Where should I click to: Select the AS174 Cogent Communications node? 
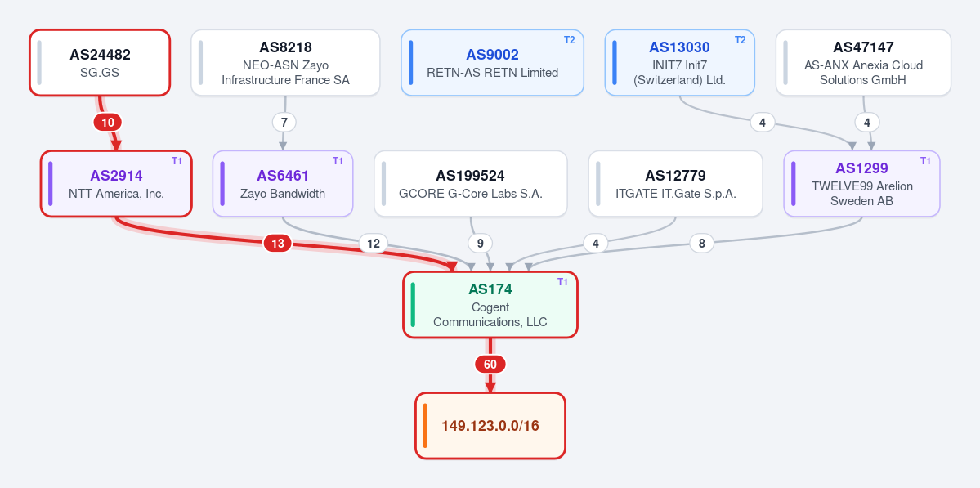(x=490, y=305)
